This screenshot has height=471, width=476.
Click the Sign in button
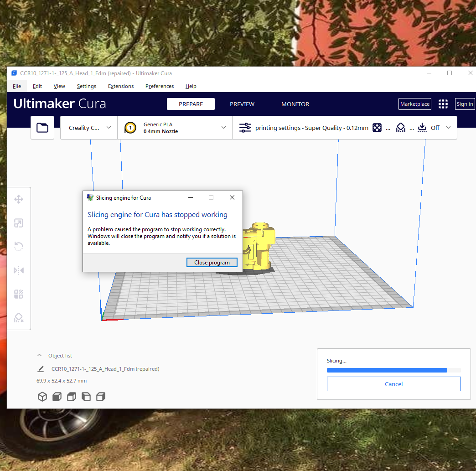(465, 104)
